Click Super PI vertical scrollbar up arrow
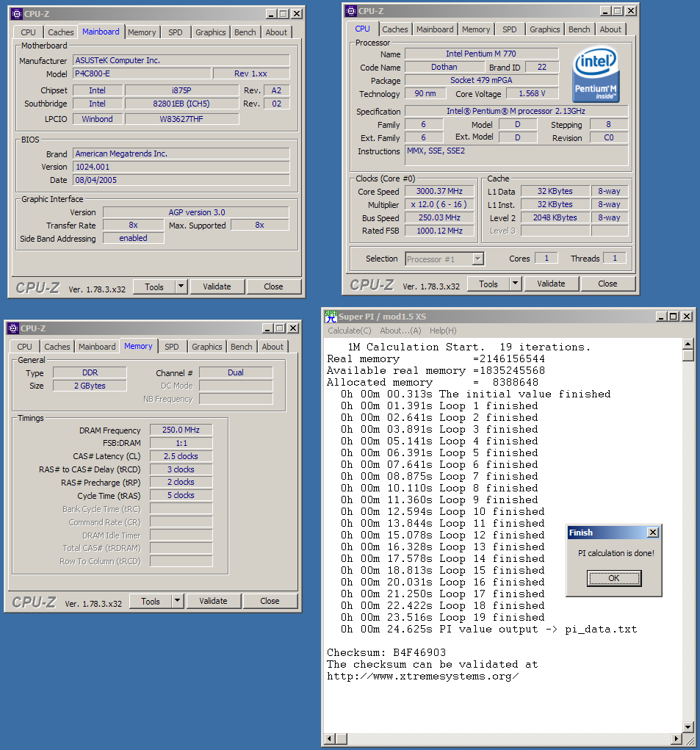Screen dimensions: 700x750 pos(688,344)
